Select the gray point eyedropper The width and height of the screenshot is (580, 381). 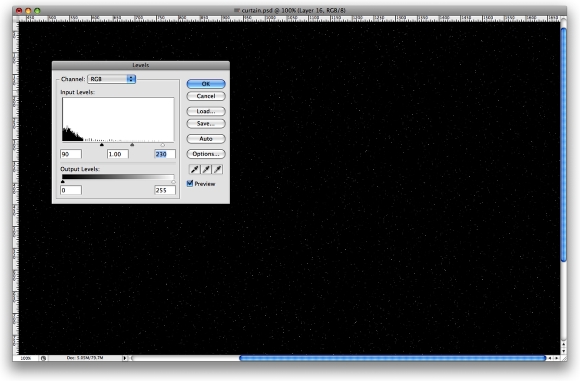(x=206, y=169)
